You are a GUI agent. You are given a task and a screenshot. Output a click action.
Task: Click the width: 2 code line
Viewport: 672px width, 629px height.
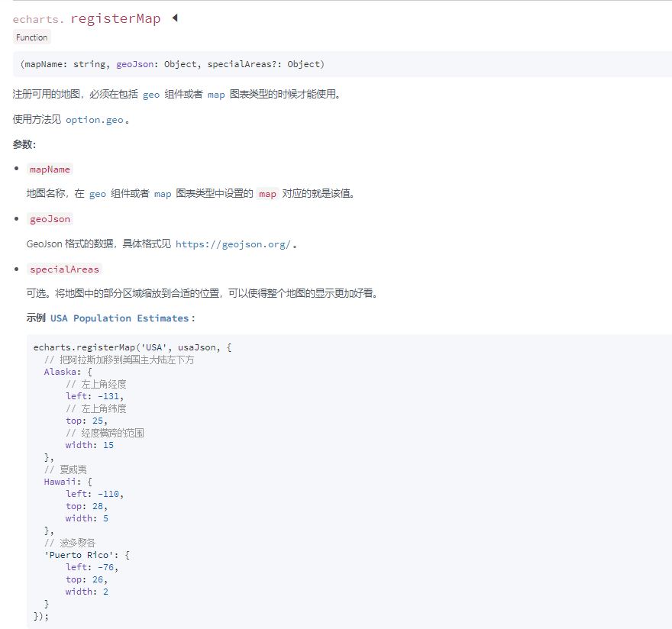[86, 592]
